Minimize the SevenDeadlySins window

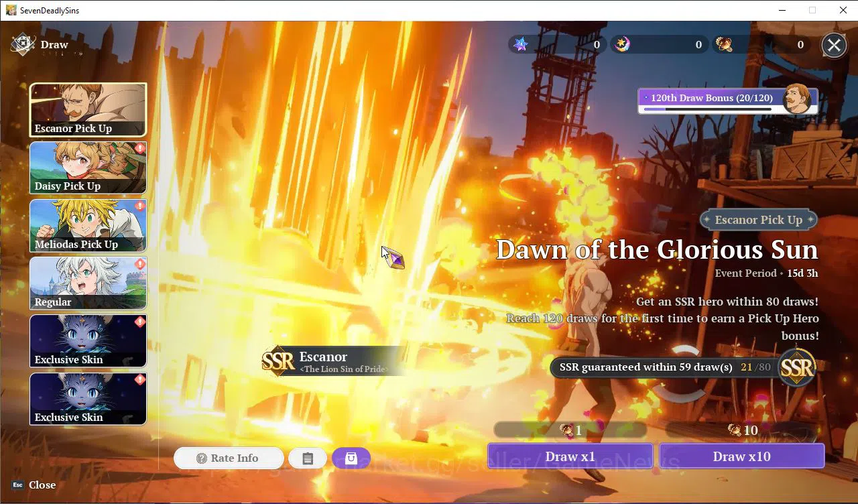coord(782,10)
